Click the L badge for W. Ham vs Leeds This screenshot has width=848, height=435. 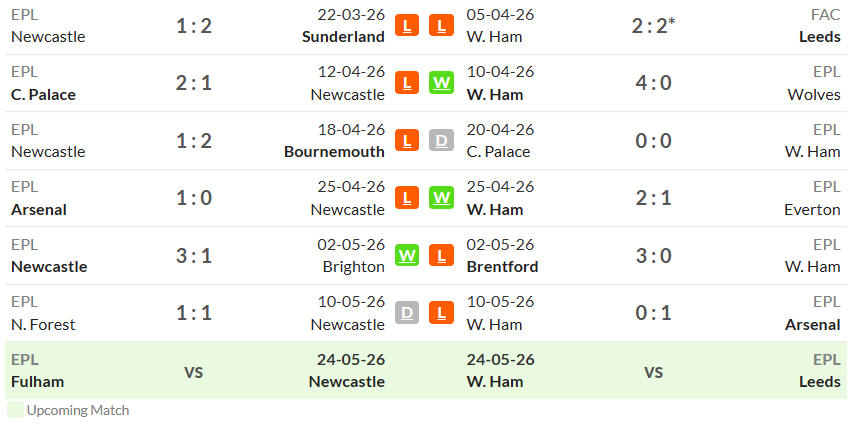441,25
